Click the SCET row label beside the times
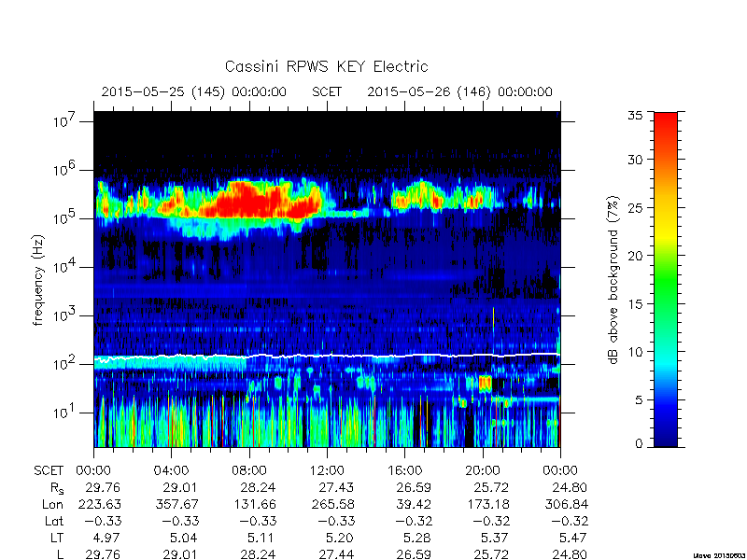The width and height of the screenshot is (747, 560). tap(49, 471)
